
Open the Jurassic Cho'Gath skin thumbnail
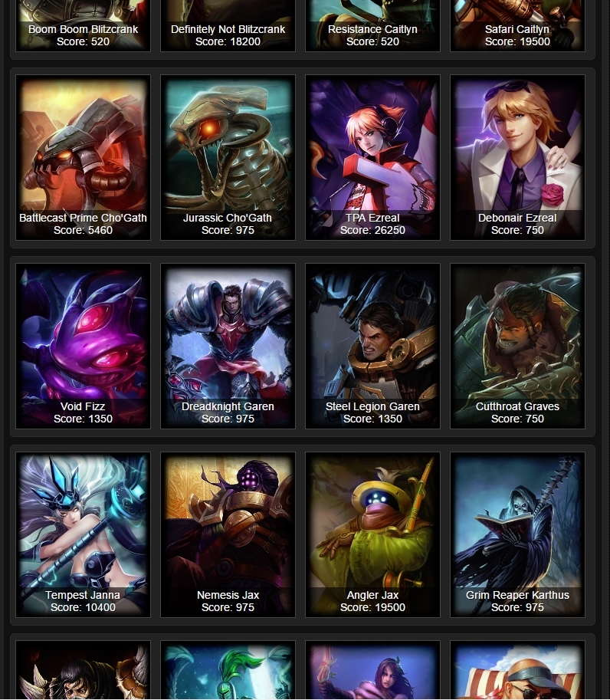coord(228,158)
